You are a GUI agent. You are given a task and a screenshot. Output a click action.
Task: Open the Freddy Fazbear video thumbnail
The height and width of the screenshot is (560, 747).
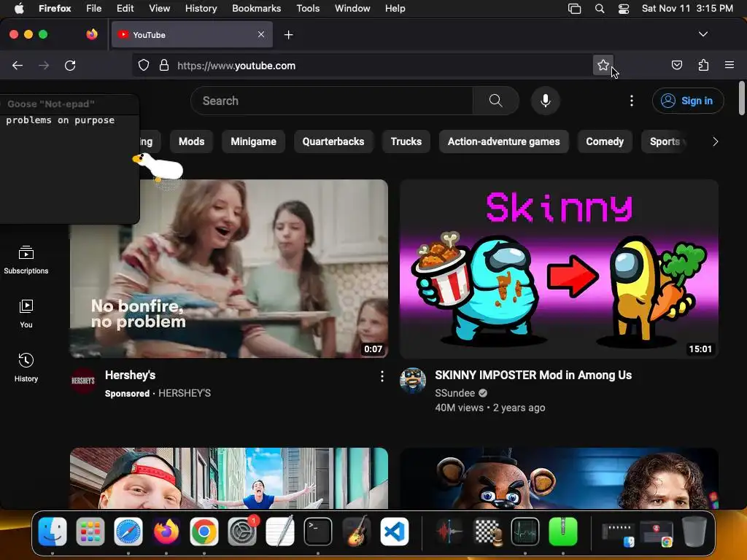[559, 478]
